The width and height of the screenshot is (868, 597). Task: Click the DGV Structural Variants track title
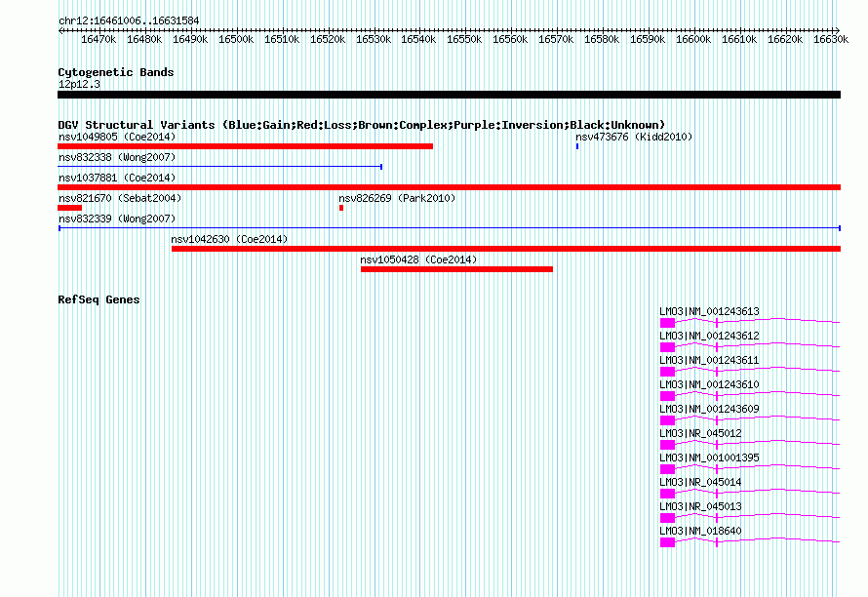tap(362, 125)
